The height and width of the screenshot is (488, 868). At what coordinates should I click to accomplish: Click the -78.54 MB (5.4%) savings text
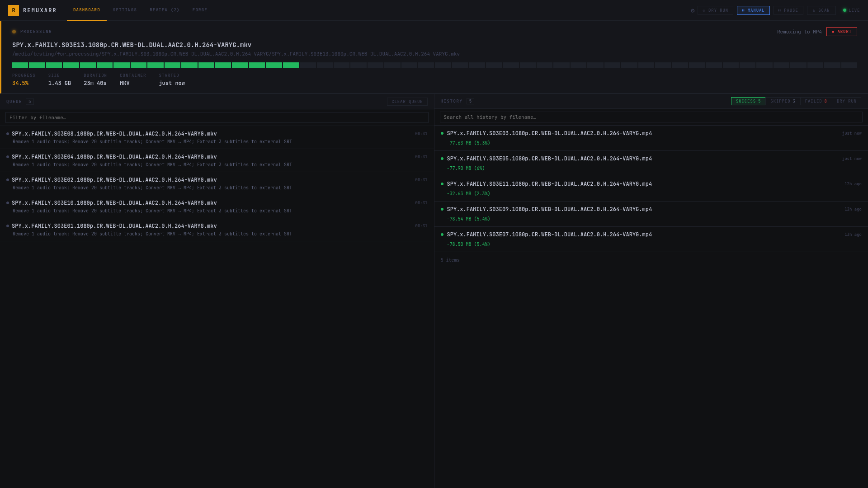(468, 219)
